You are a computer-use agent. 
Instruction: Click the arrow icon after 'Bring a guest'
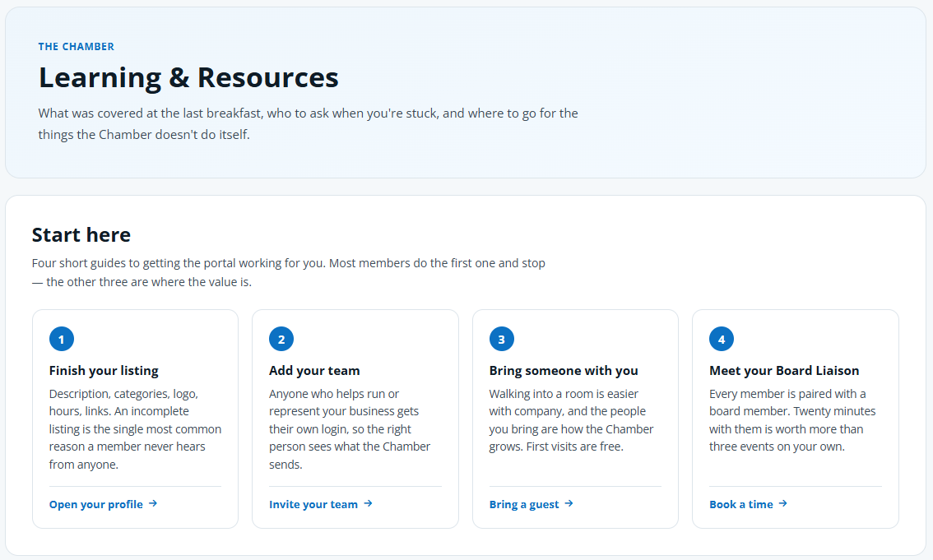click(569, 503)
